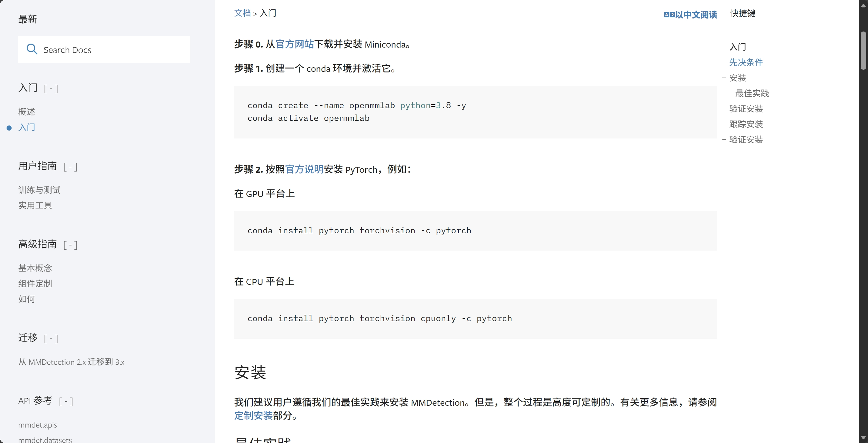Open the 官方说明 PyTorch link
Image resolution: width=868 pixels, height=443 pixels.
click(x=304, y=169)
